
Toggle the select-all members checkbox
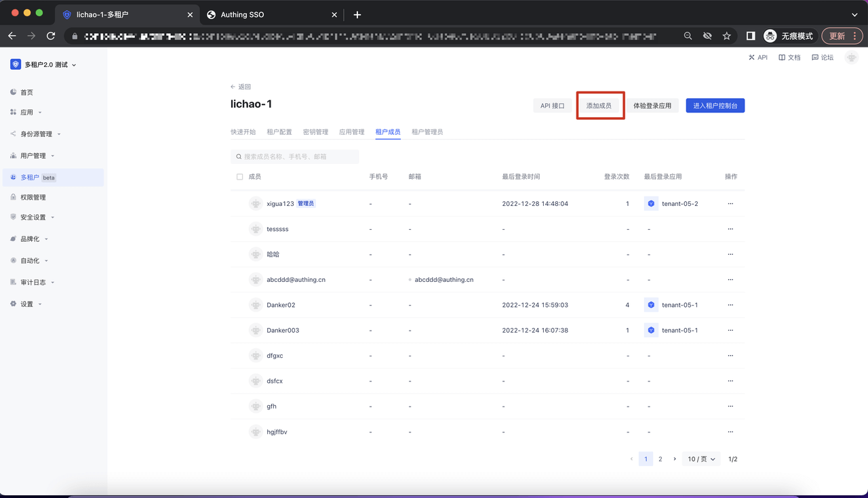pos(239,177)
